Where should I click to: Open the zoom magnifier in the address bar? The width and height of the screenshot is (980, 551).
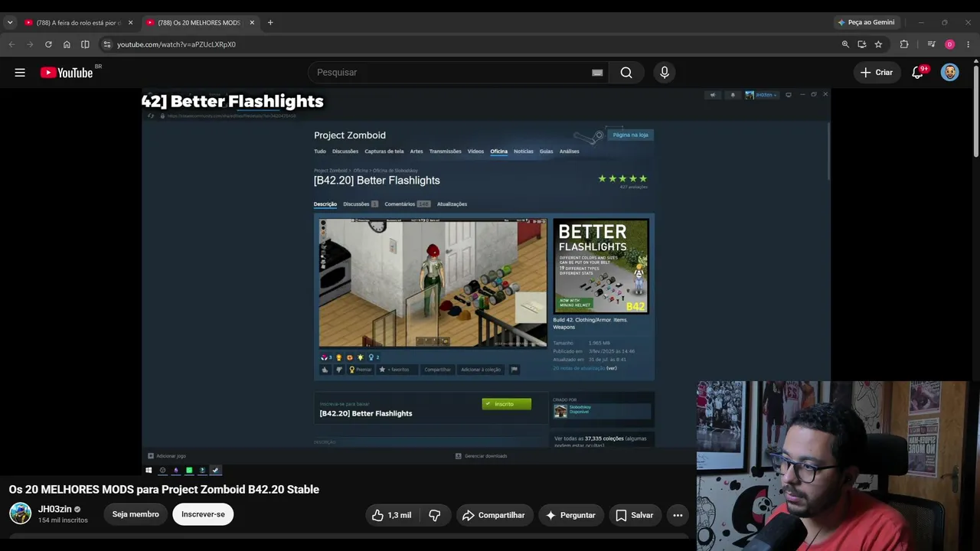pos(845,44)
